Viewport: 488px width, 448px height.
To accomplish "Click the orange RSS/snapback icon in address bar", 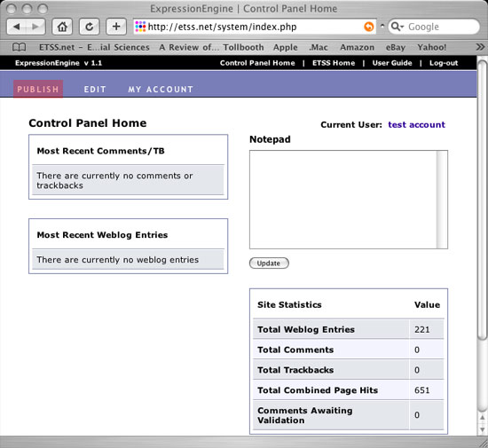I will pyautogui.click(x=369, y=27).
